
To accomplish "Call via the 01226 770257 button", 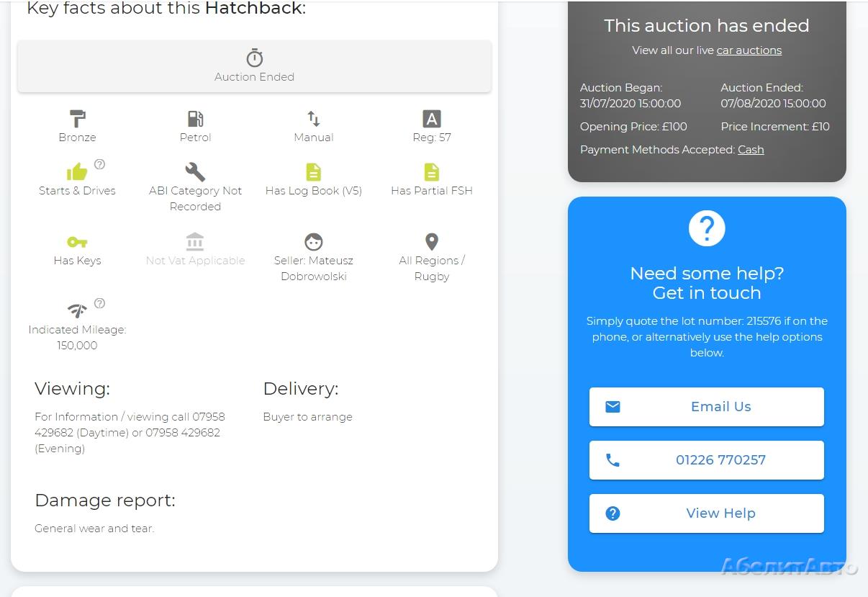I will 706,460.
